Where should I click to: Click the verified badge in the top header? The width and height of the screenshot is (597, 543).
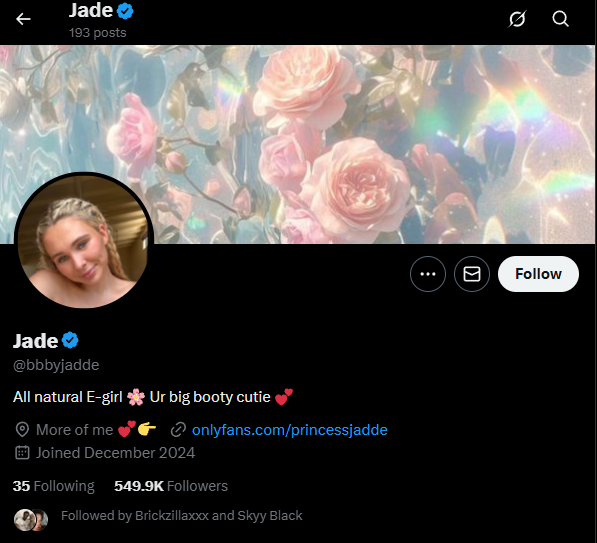pos(125,11)
